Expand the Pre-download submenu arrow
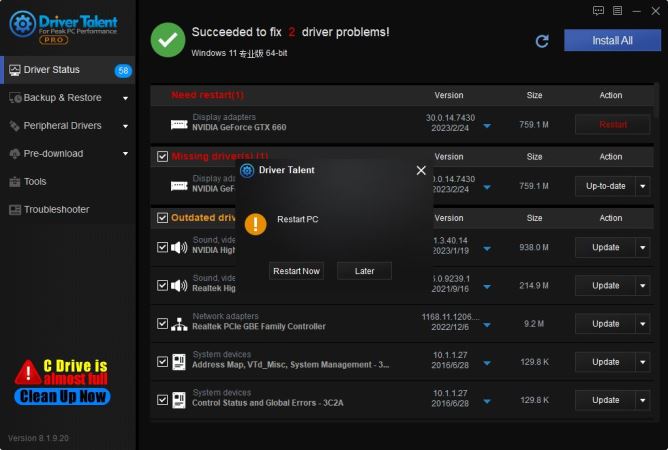Image resolution: width=668 pixels, height=450 pixels. (x=125, y=154)
